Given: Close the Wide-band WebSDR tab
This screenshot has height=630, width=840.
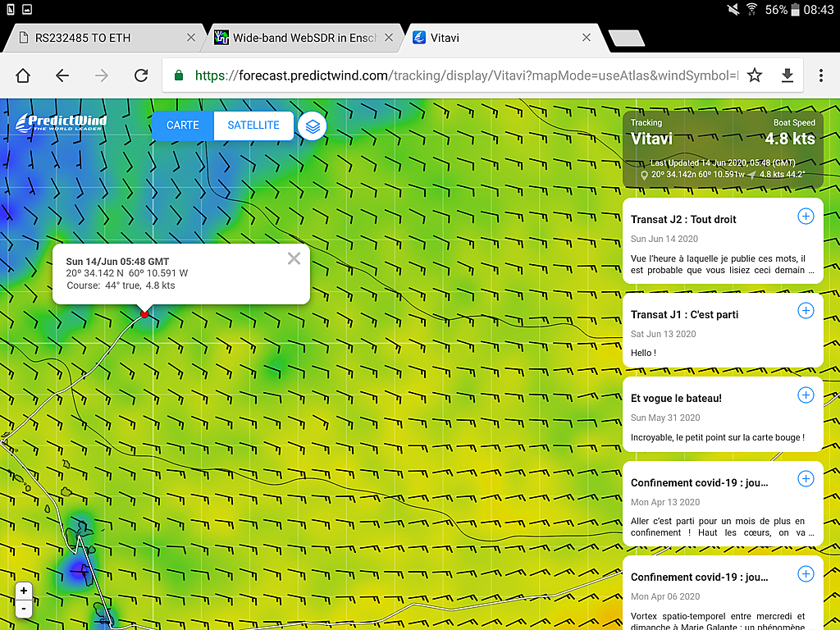Looking at the screenshot, I should click(389, 38).
